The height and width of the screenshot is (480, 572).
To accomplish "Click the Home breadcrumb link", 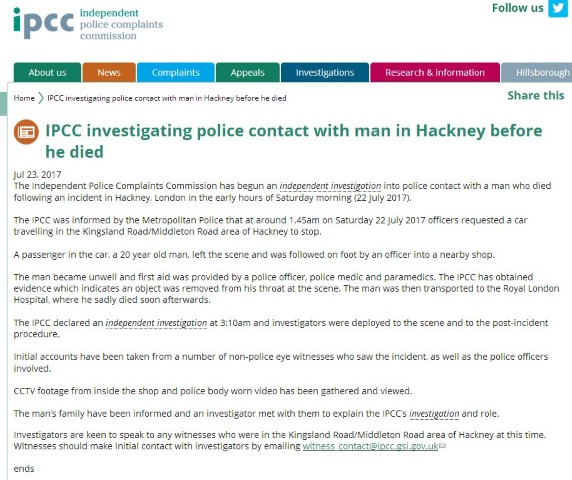I will coord(24,98).
